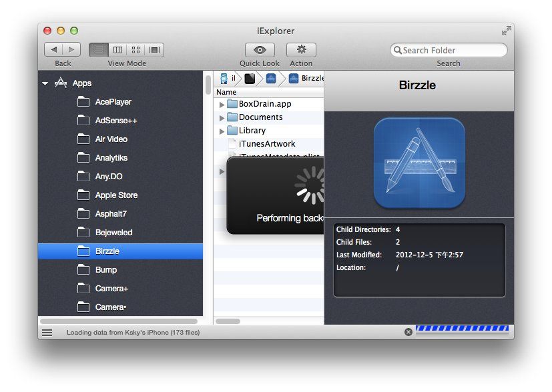Click the Apps App Store icon in sidebar

tap(61, 83)
